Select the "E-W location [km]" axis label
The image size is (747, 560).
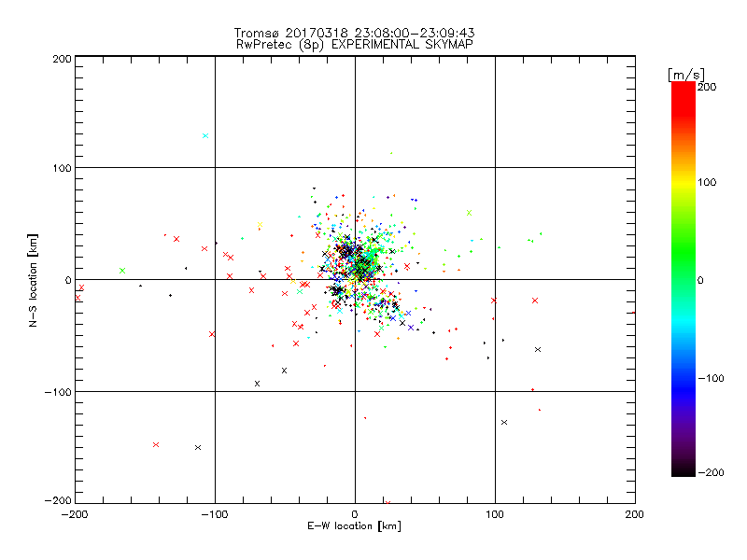coord(354,526)
